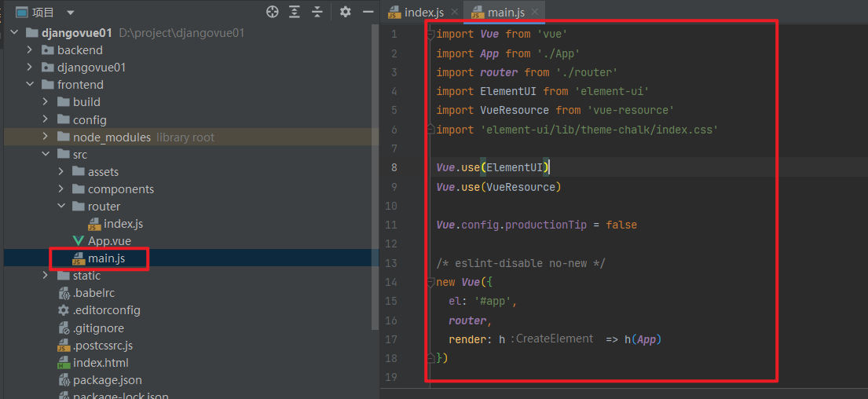The width and height of the screenshot is (868, 399).
Task: Click './router' import path on line 3
Action: click(x=585, y=72)
